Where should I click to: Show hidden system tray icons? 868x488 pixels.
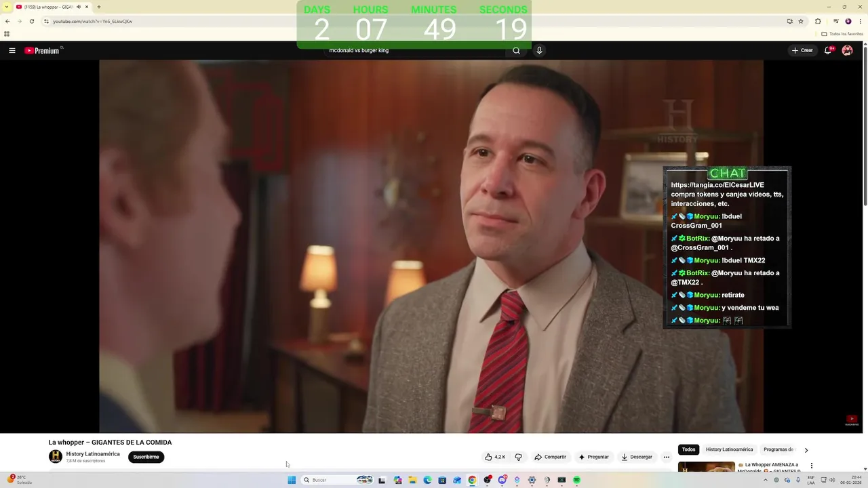point(766,480)
